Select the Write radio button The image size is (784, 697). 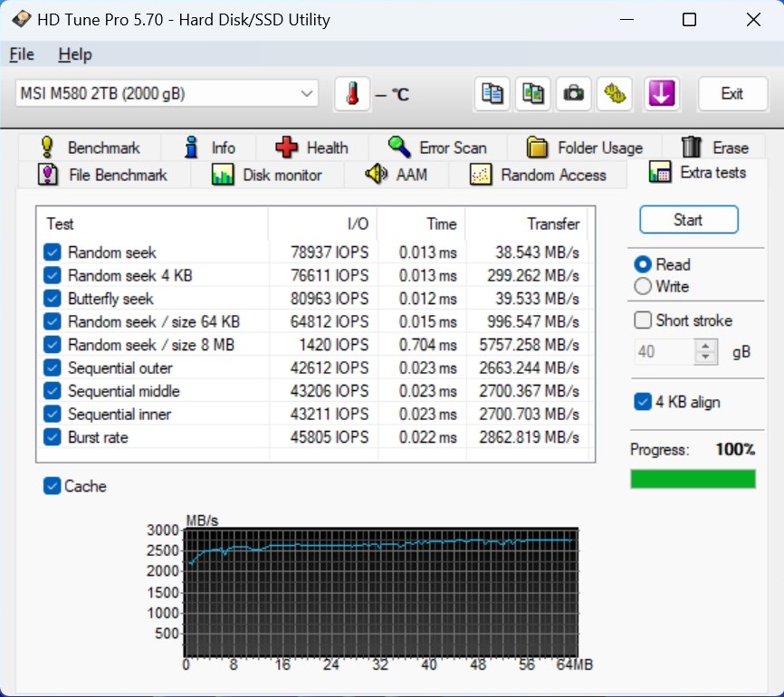[643, 287]
